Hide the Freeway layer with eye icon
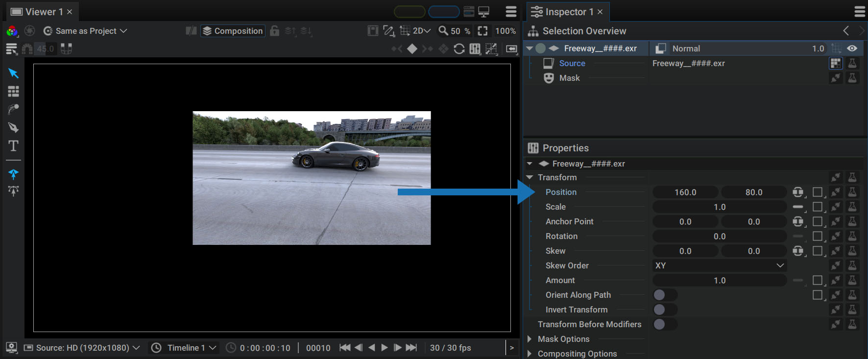 tap(852, 48)
